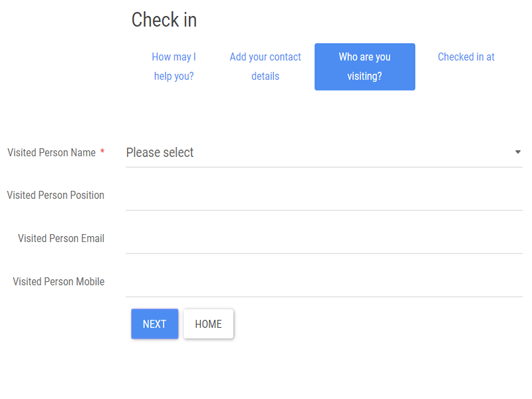Image resolution: width=532 pixels, height=399 pixels.
Task: Proceed with the blue NEXT button
Action: point(154,324)
